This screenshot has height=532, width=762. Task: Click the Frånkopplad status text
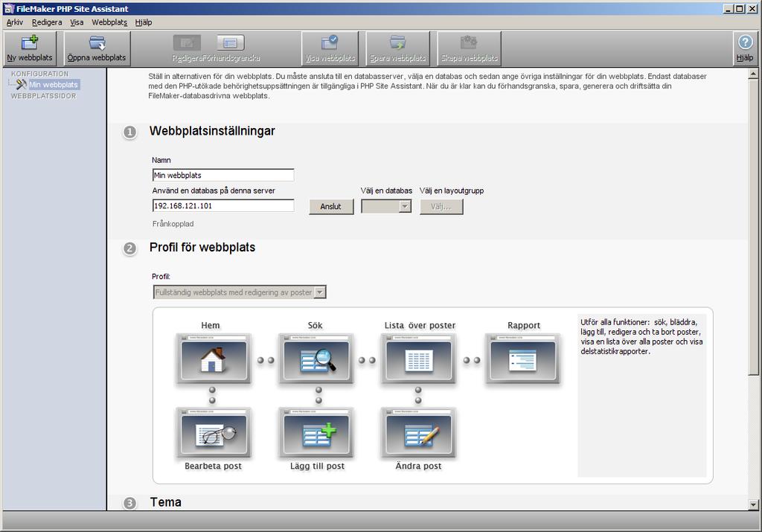point(173,224)
